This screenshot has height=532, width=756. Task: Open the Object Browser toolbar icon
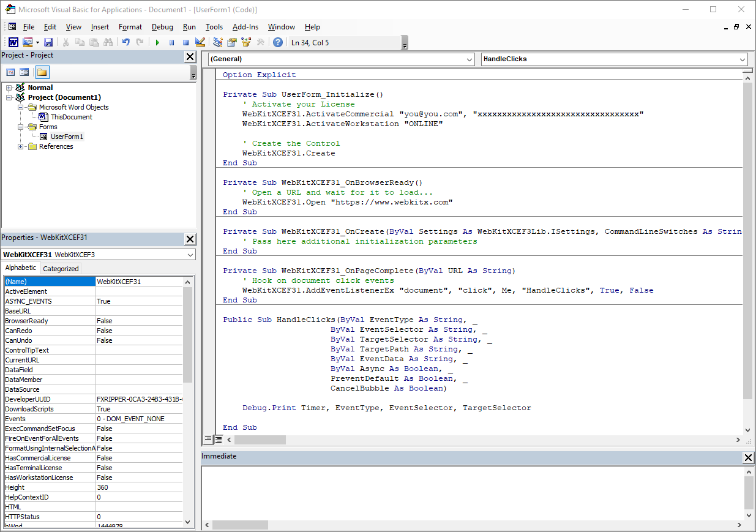(246, 42)
